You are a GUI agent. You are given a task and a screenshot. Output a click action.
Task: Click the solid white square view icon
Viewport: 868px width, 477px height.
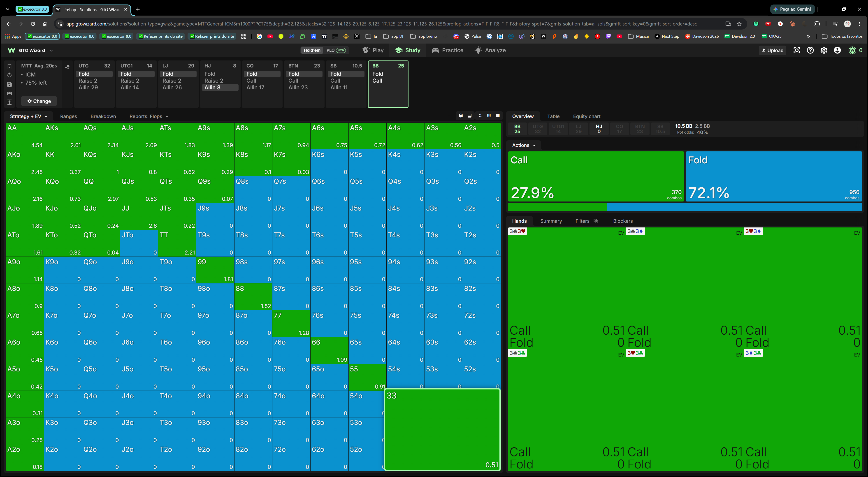(498, 116)
